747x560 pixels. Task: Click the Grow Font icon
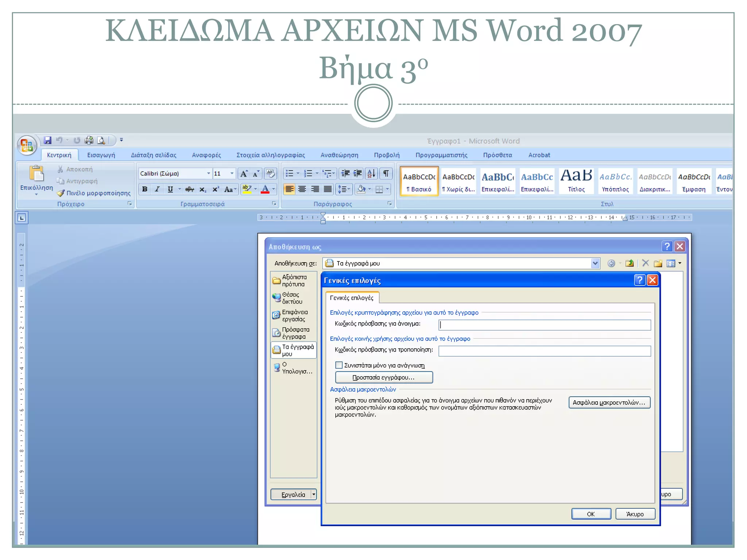(244, 174)
